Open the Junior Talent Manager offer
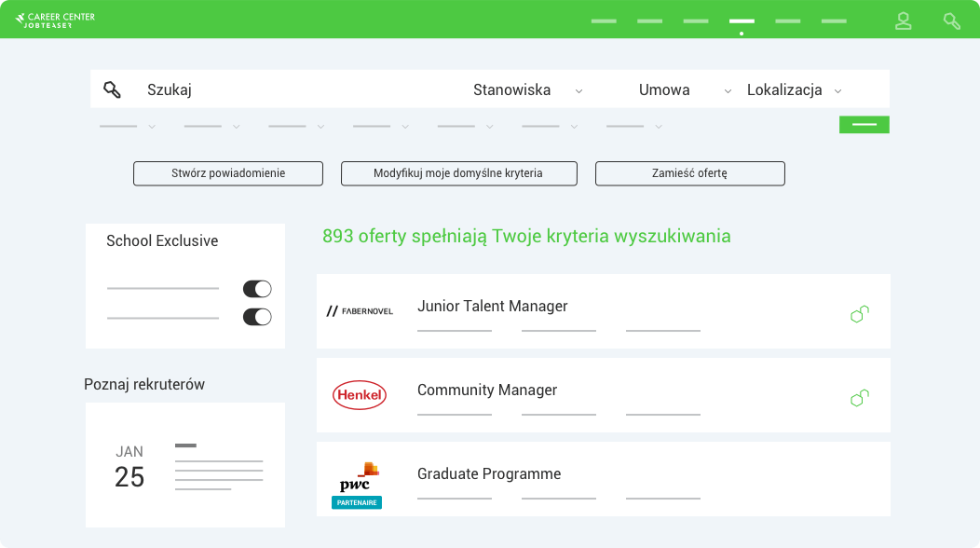The width and height of the screenshot is (980, 548). tap(603, 311)
